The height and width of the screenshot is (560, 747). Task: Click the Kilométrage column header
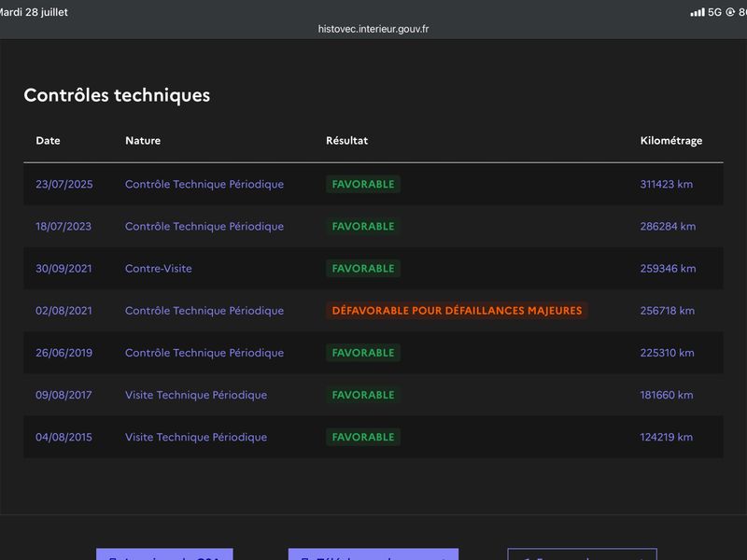click(671, 141)
